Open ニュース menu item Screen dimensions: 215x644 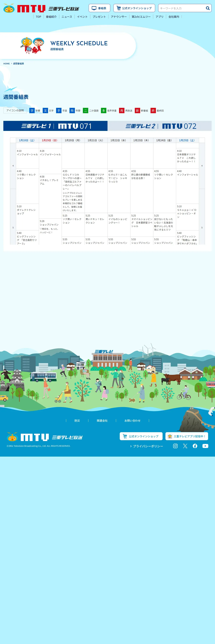[x=67, y=17]
